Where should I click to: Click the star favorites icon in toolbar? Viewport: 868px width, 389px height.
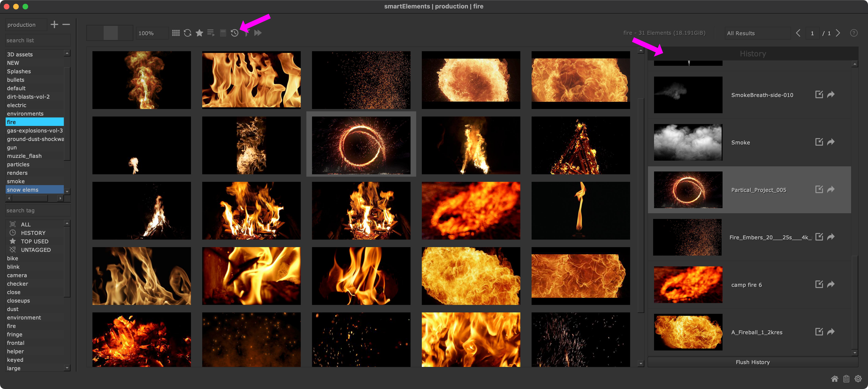pyautogui.click(x=199, y=33)
